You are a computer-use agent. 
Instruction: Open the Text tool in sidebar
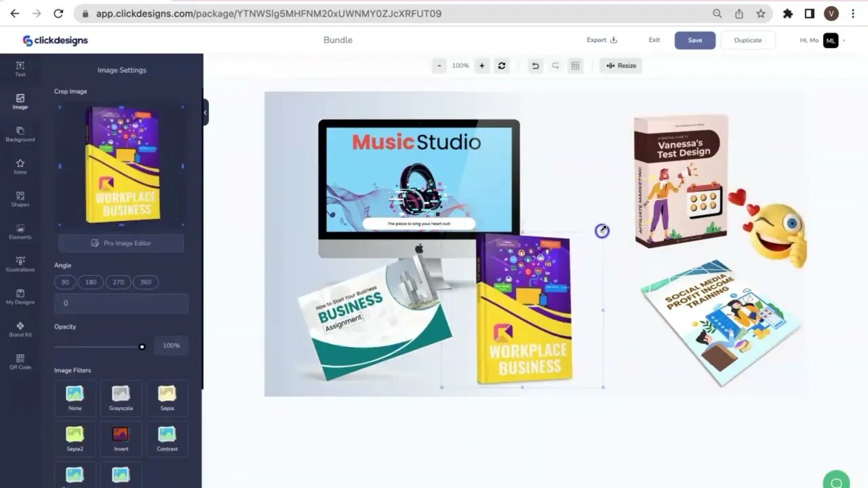[20, 68]
